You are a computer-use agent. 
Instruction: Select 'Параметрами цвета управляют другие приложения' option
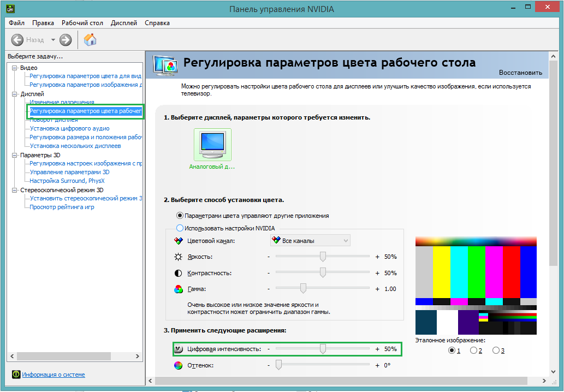tap(180, 216)
